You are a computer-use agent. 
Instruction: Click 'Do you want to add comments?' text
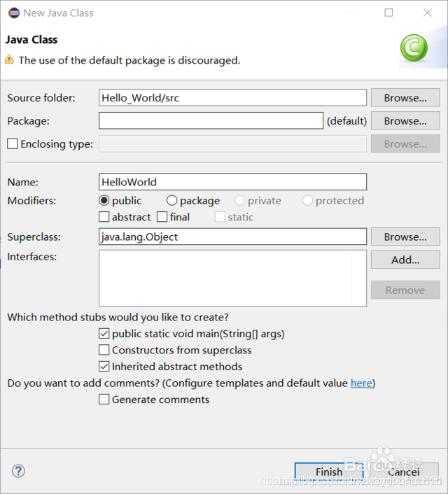pyautogui.click(x=83, y=383)
